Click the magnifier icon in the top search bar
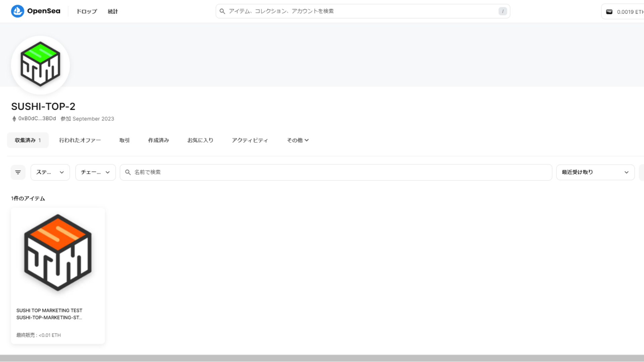The image size is (644, 362). click(222, 11)
